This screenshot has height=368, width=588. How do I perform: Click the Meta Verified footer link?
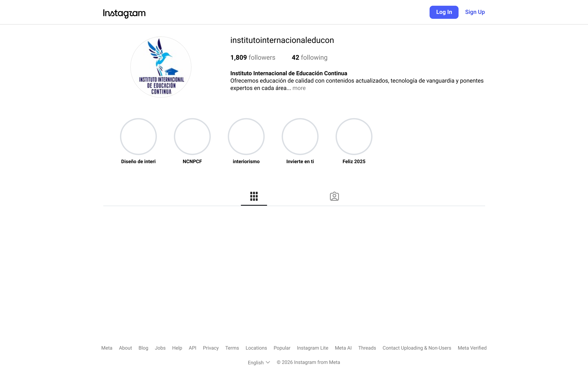pos(472,348)
